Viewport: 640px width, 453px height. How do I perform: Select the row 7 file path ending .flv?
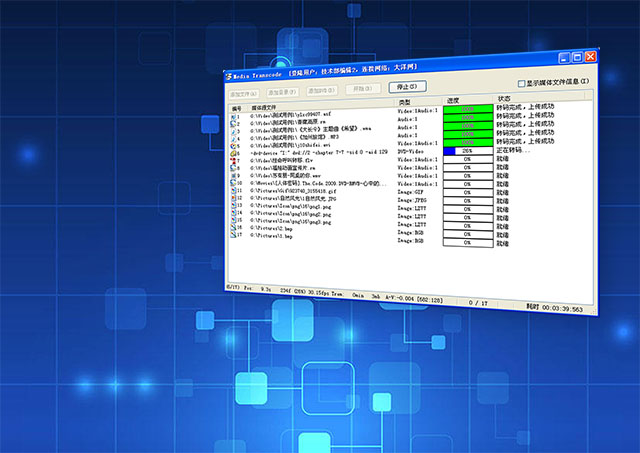(282, 160)
